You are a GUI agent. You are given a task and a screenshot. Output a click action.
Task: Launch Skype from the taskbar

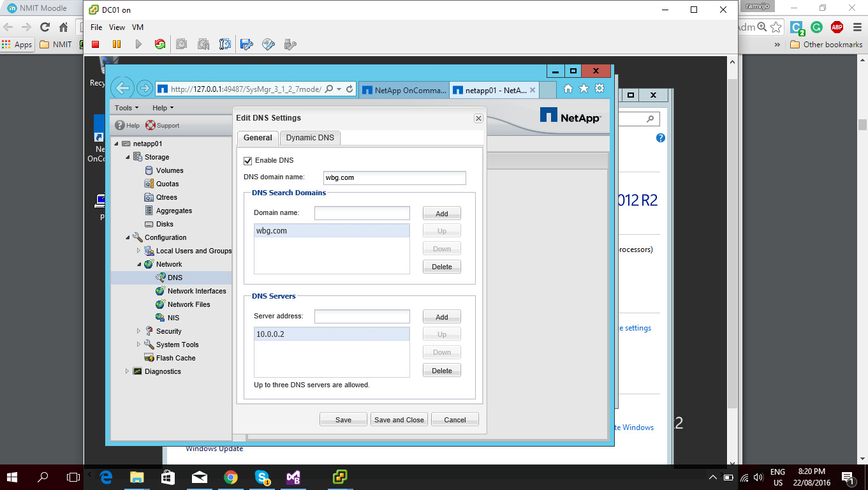click(262, 477)
